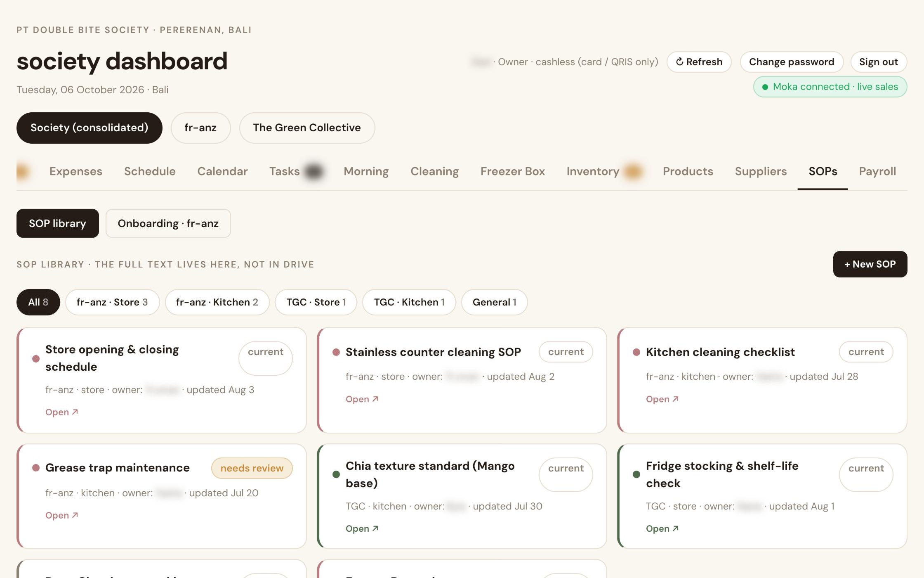Screen dimensions: 924x578
Task: Open Store opening & closing schedule SOP link
Action: pos(61,412)
